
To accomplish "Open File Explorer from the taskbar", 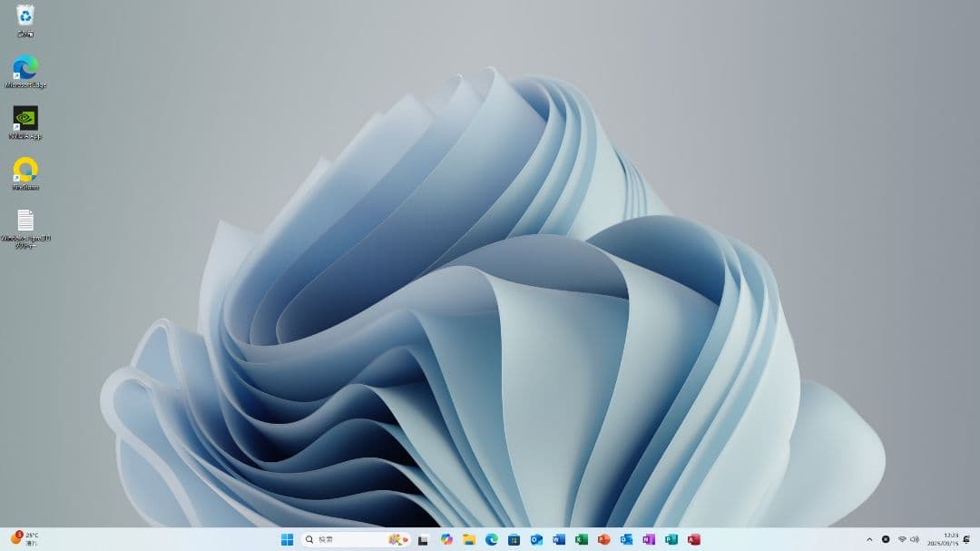I will (469, 539).
